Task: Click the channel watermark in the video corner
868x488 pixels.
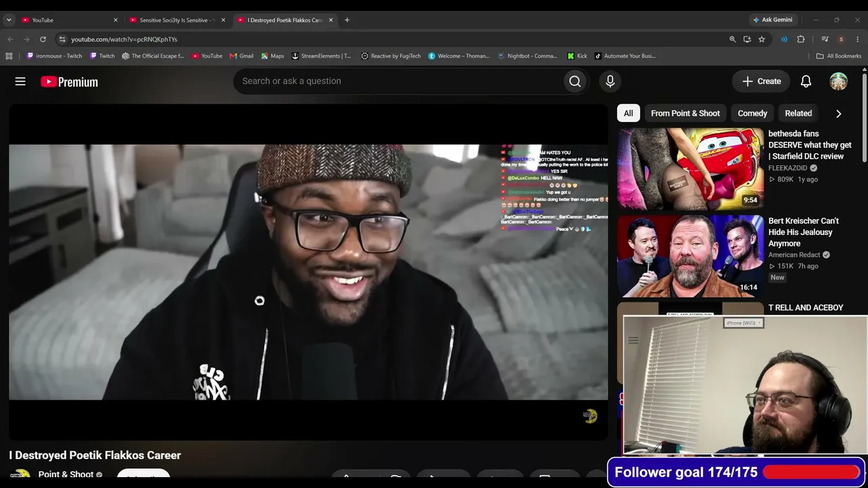Action: (590, 416)
